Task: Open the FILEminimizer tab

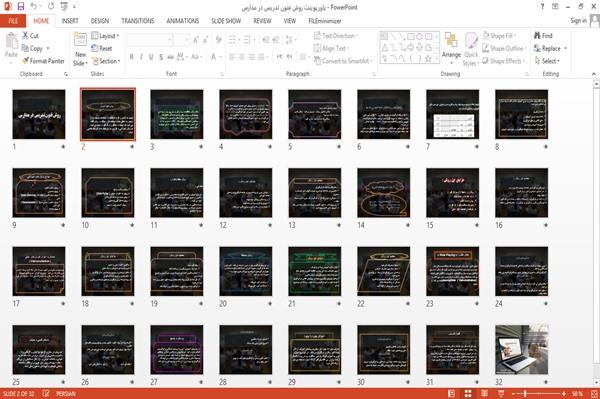Action: tap(325, 21)
